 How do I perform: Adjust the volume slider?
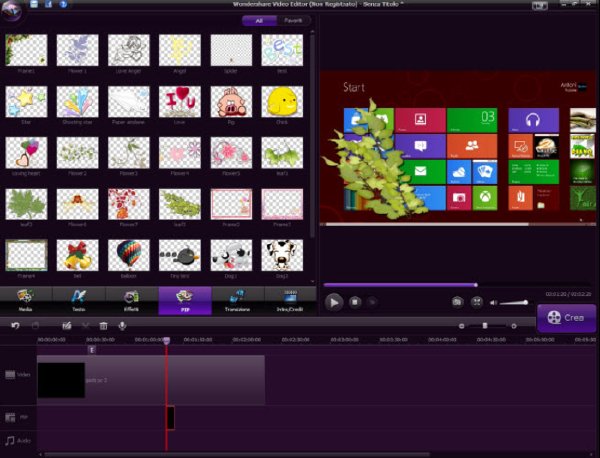click(x=514, y=303)
